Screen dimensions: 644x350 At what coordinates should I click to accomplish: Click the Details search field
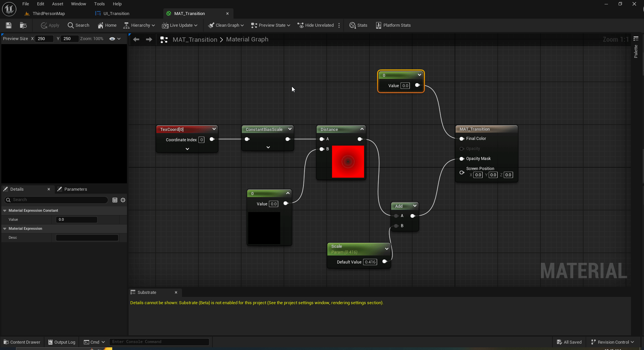56,200
